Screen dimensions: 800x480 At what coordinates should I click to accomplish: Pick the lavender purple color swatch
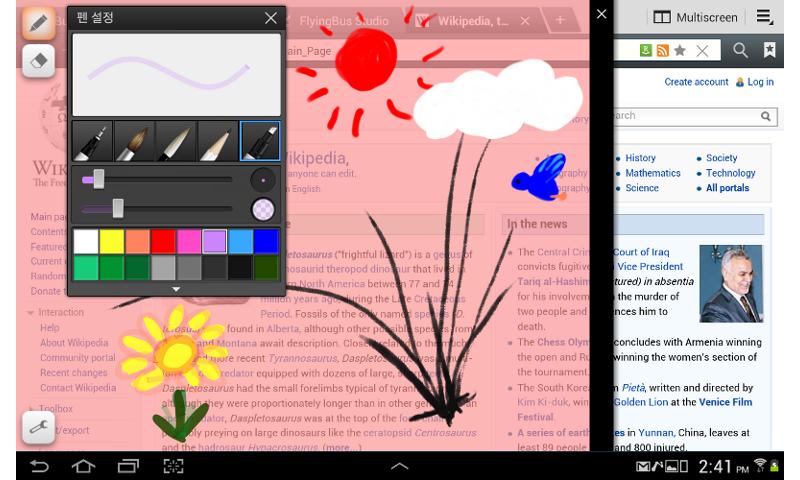pos(215,241)
